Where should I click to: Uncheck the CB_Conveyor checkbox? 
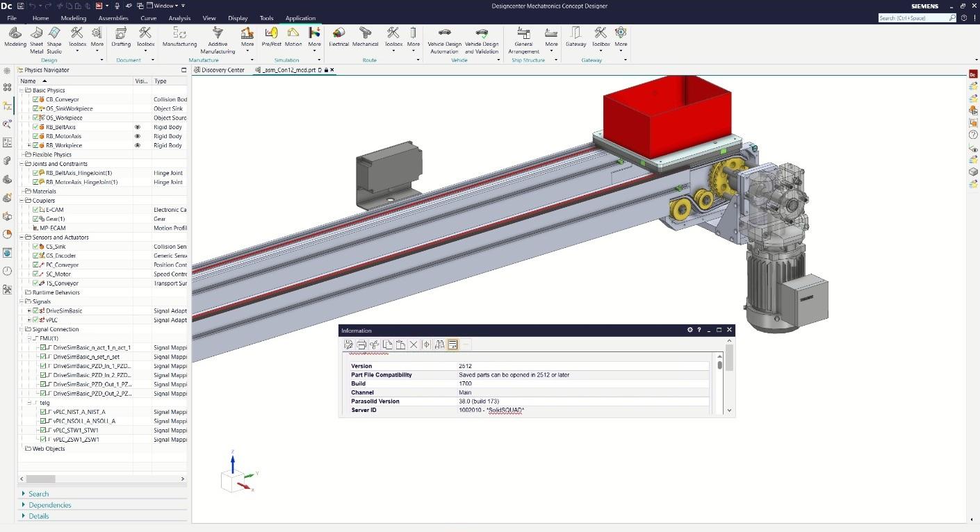coord(36,99)
